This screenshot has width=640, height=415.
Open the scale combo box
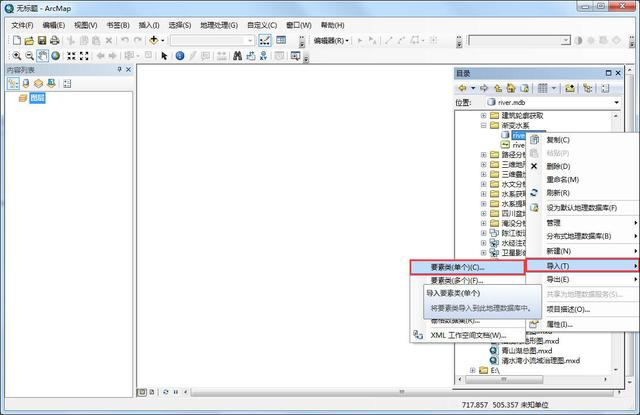(x=212, y=40)
